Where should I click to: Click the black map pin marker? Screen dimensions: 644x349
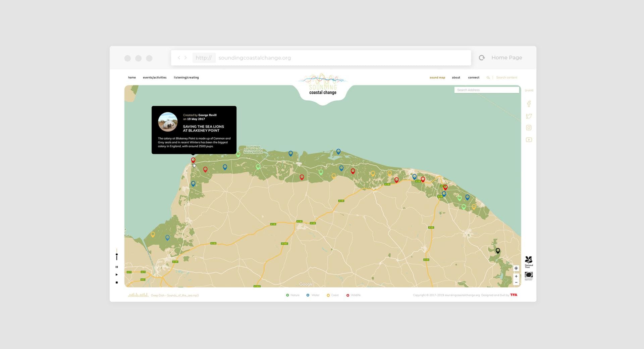498,250
